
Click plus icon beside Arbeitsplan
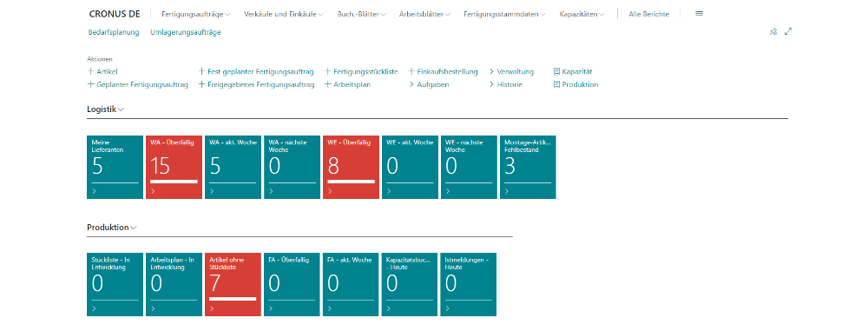pyautogui.click(x=328, y=85)
